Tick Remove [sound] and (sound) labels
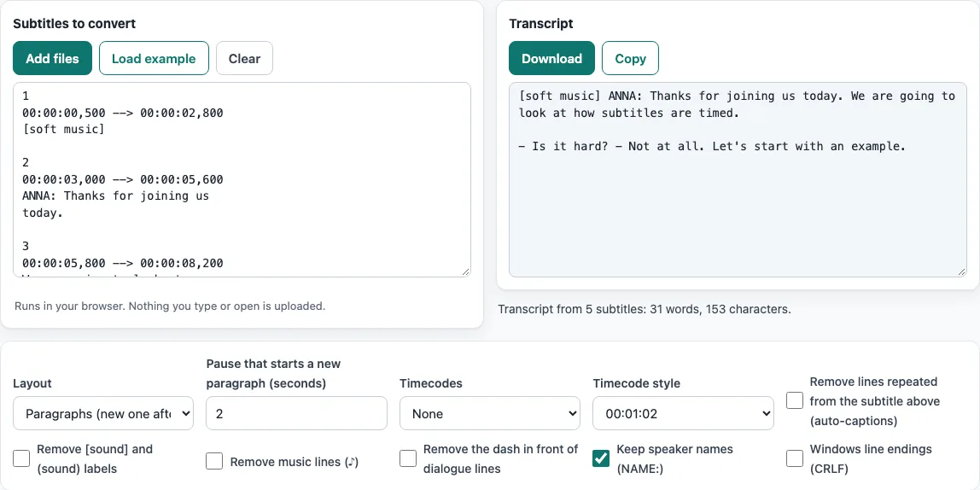 click(21, 458)
